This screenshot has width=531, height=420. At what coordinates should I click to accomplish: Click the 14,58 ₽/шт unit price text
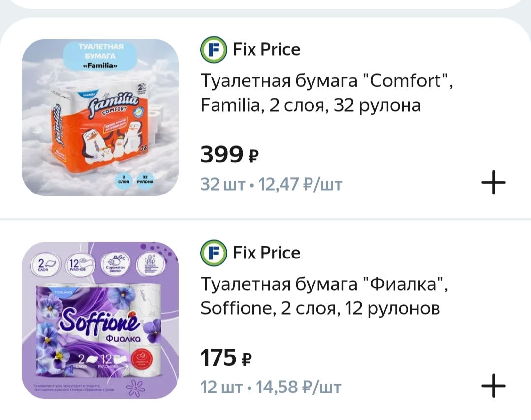pyautogui.click(x=300, y=388)
